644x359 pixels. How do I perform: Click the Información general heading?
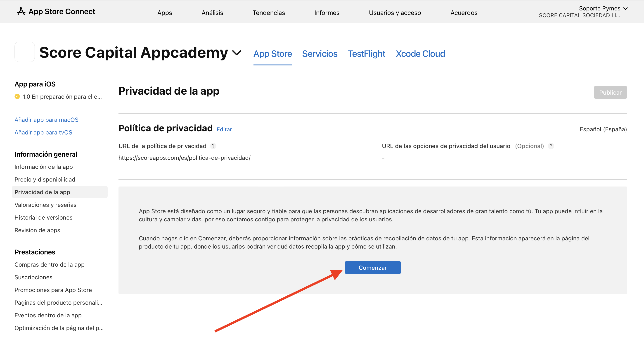click(46, 154)
